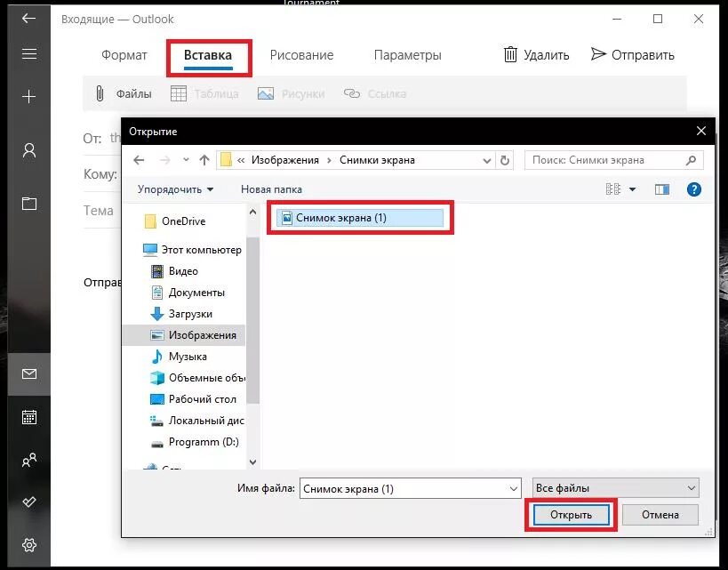Attach files with Файлы paperclip
728x570 pixels.
(123, 94)
